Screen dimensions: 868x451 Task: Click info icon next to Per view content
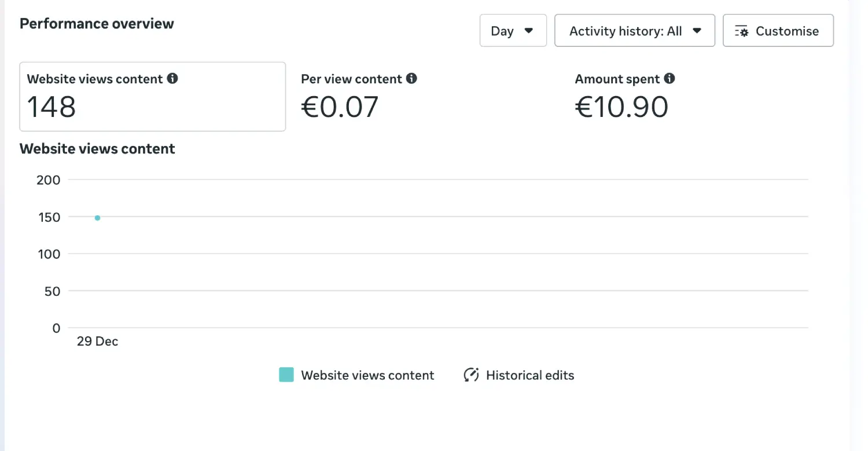pyautogui.click(x=411, y=79)
